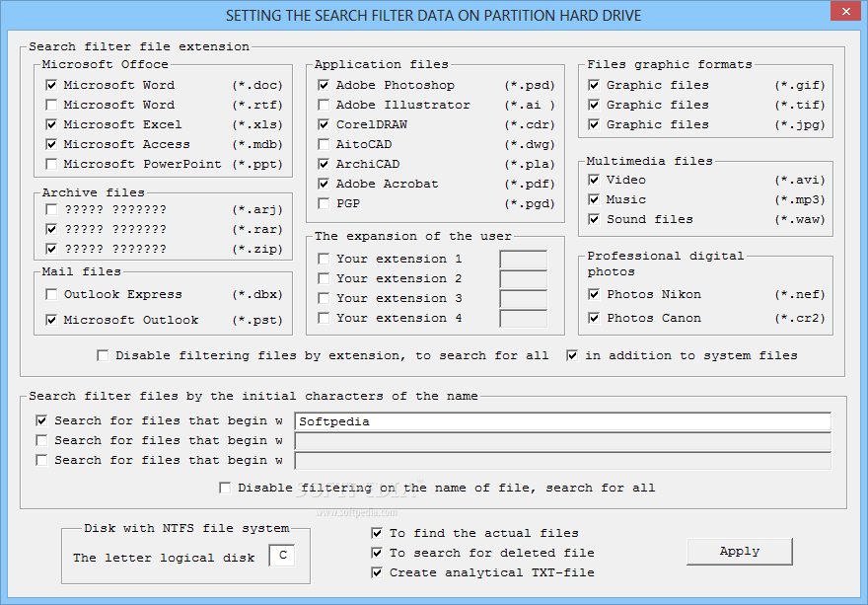
Task: Check Your extension 3 checkbox
Action: [324, 298]
